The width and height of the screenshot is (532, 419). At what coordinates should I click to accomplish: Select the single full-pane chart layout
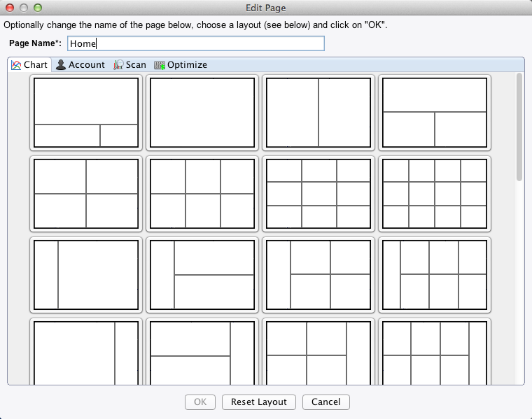pyautogui.click(x=202, y=113)
